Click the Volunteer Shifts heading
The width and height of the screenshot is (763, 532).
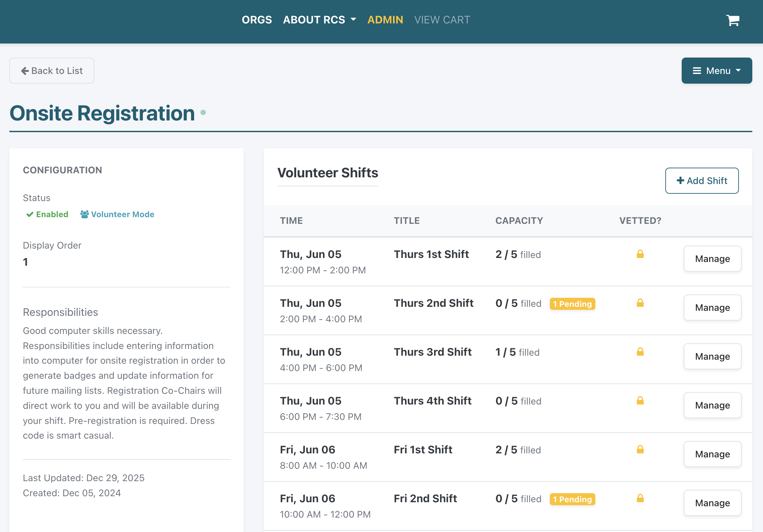click(328, 173)
